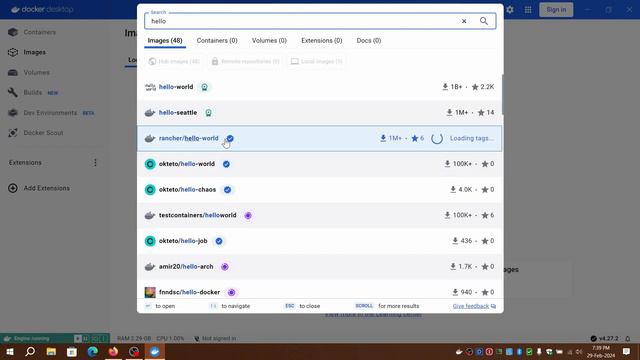
Task: Open notifications bell in status bar
Action: [x=627, y=338]
